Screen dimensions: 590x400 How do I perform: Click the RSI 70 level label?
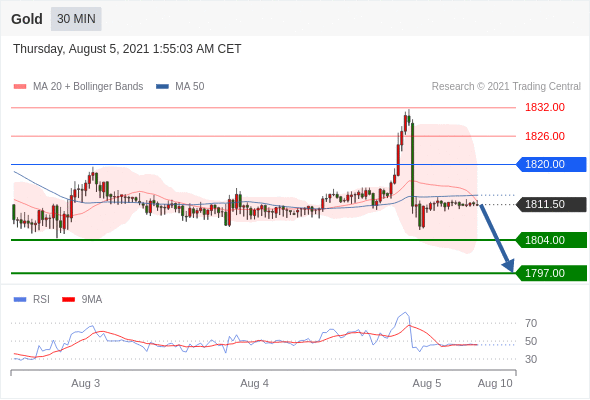click(531, 323)
